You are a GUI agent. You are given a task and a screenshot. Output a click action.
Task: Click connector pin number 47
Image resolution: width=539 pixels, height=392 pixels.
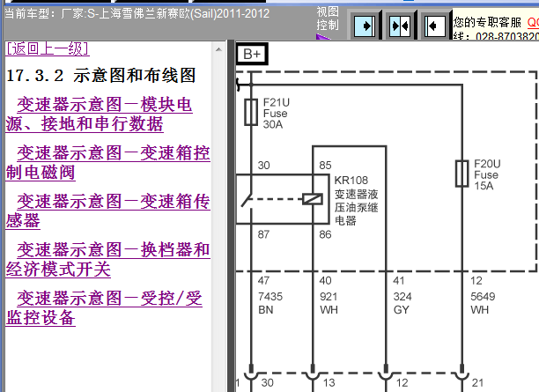click(x=263, y=281)
